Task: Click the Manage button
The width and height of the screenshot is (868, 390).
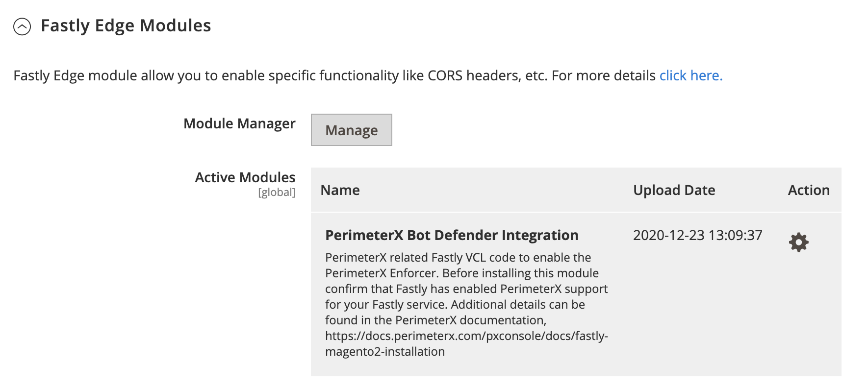Action: tap(351, 130)
